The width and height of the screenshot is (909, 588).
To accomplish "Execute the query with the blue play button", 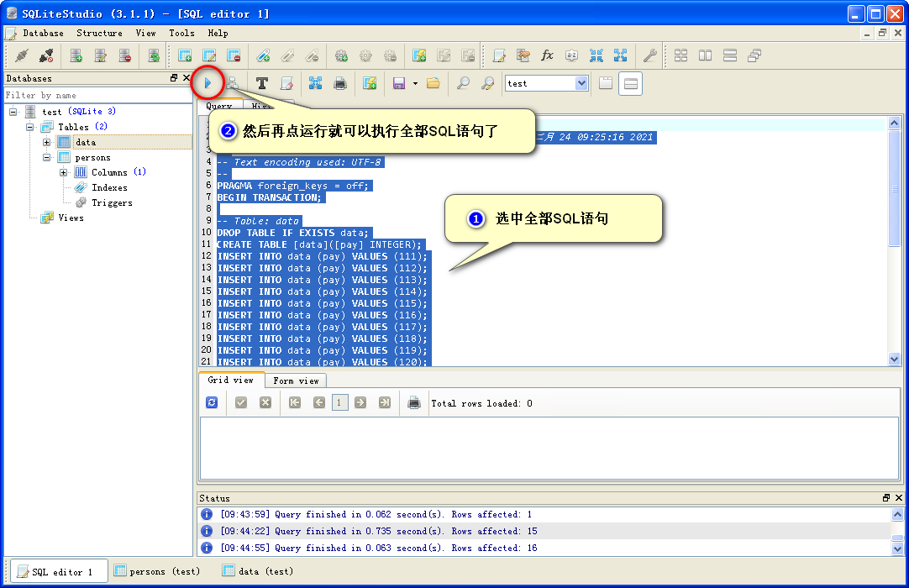I will (x=208, y=83).
